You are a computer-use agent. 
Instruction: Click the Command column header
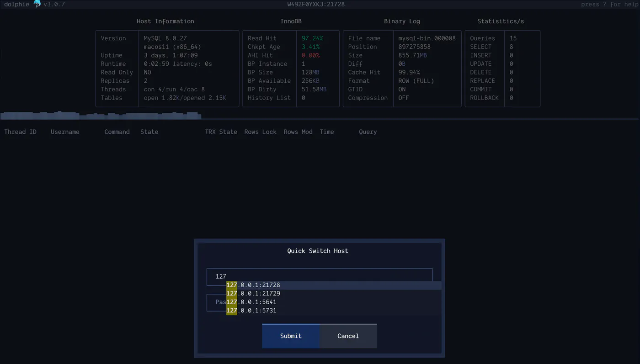tap(117, 132)
